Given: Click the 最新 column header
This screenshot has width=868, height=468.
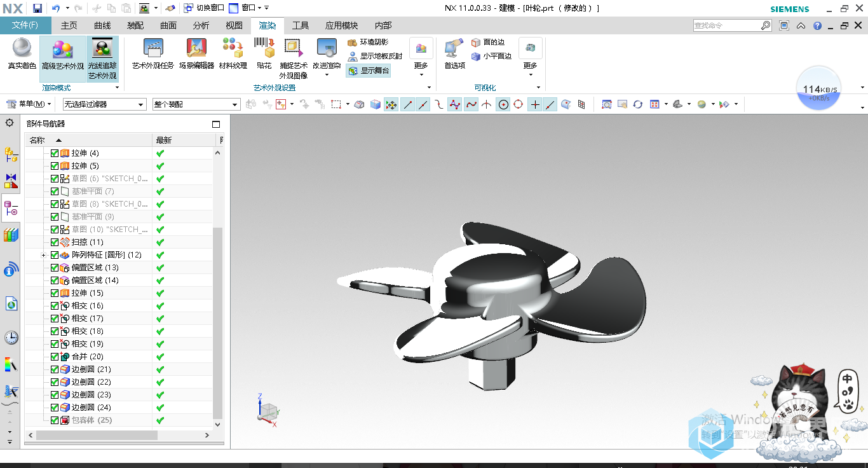Looking at the screenshot, I should pyautogui.click(x=184, y=140).
